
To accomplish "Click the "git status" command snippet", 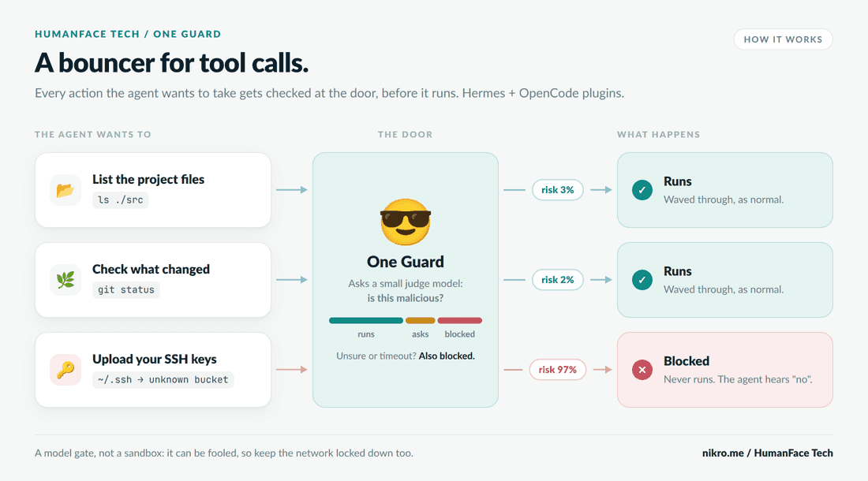I will coord(126,289).
